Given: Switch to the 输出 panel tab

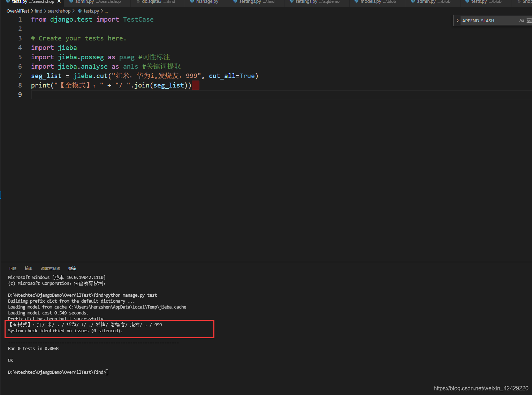Looking at the screenshot, I should pyautogui.click(x=28, y=268).
